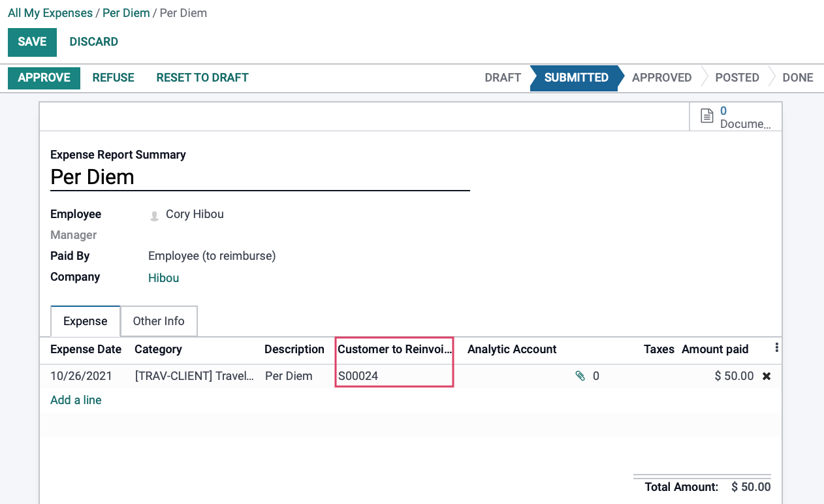Select the Approved status stage
Image resolution: width=824 pixels, height=504 pixels.
[x=661, y=78]
